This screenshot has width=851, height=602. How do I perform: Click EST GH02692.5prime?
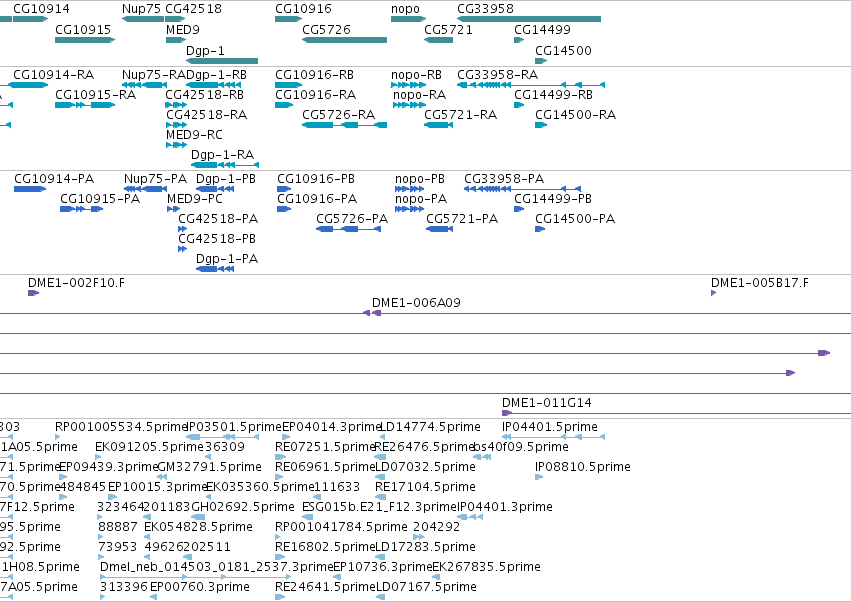click(x=243, y=507)
